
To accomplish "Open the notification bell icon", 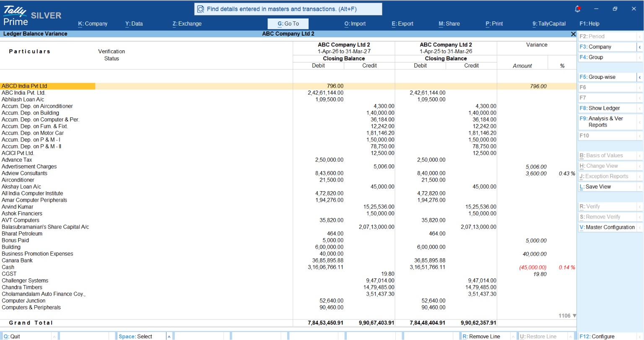I will (577, 9).
